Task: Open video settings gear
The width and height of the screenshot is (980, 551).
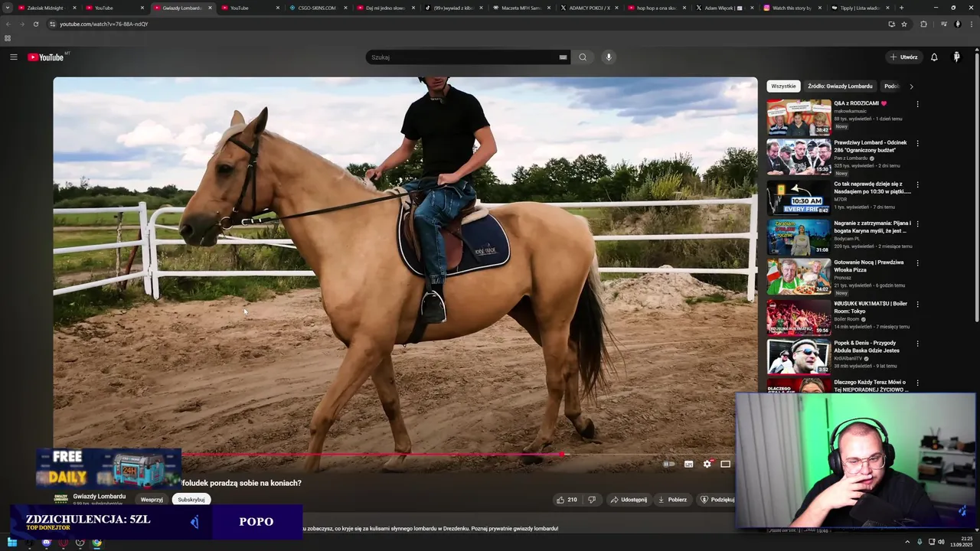Action: 707,464
